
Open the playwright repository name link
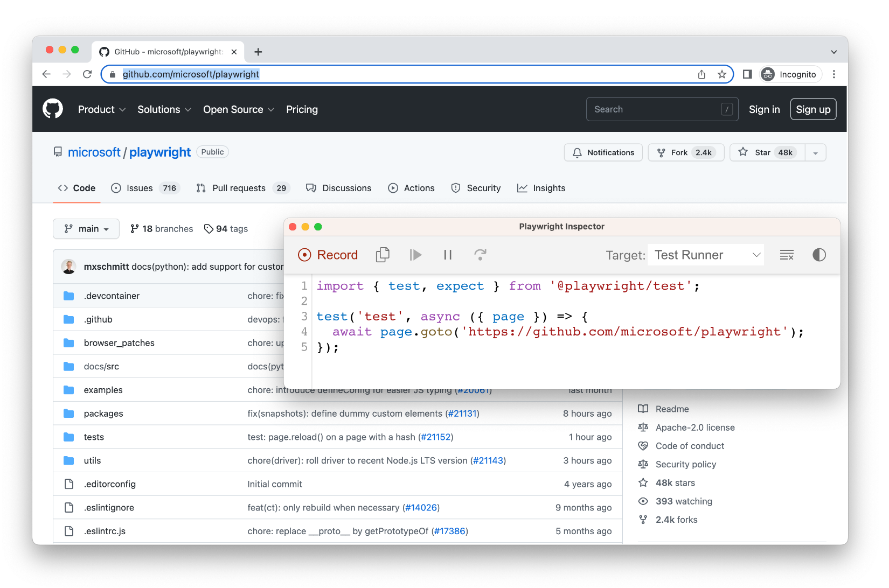coord(160,152)
